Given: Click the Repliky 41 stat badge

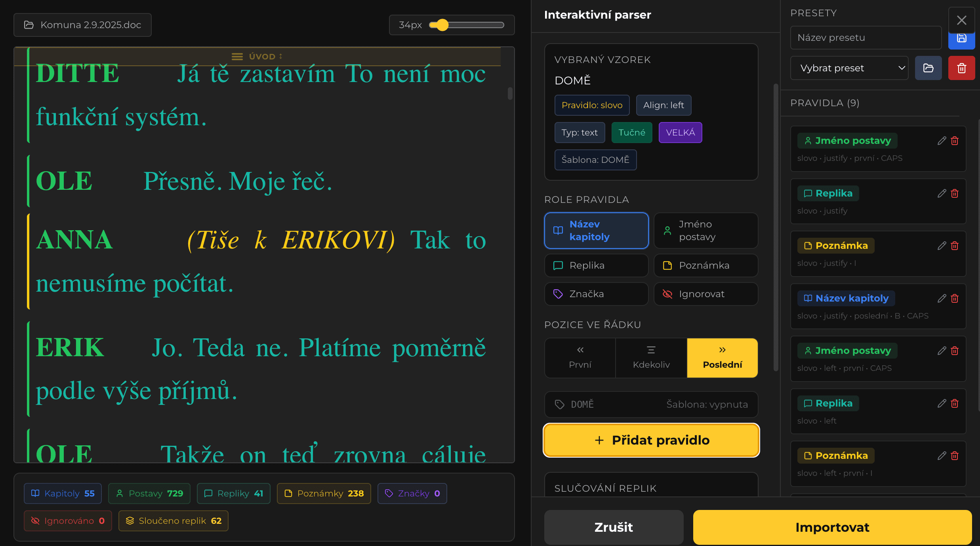Looking at the screenshot, I should click(x=233, y=493).
